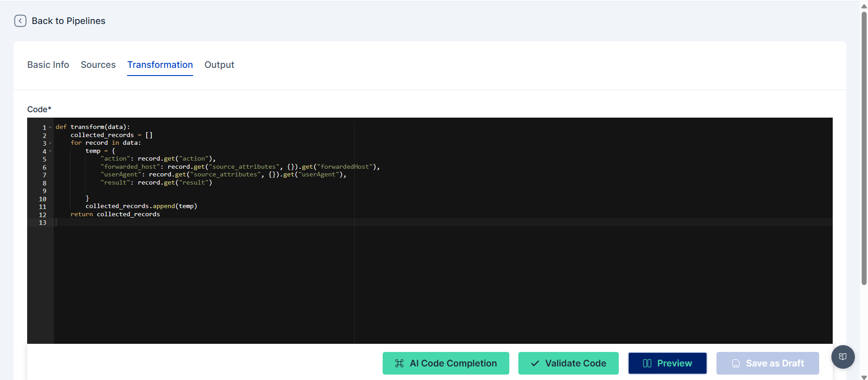Click the closing brace on line 10
Viewport: 868px width, 380px height.
click(x=87, y=199)
